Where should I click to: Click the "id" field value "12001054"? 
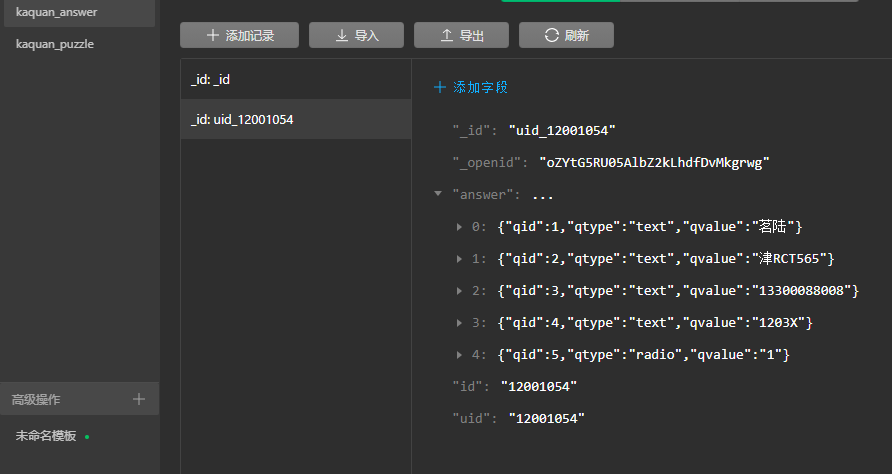pos(539,386)
